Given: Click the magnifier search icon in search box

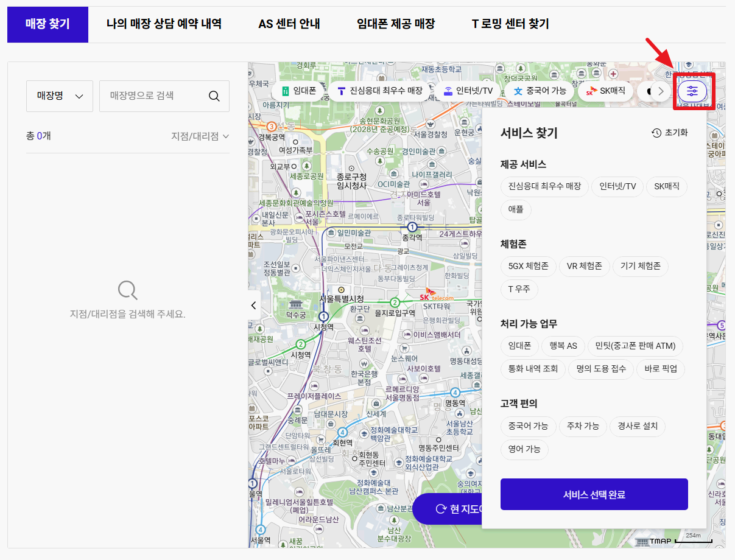Looking at the screenshot, I should pos(214,96).
